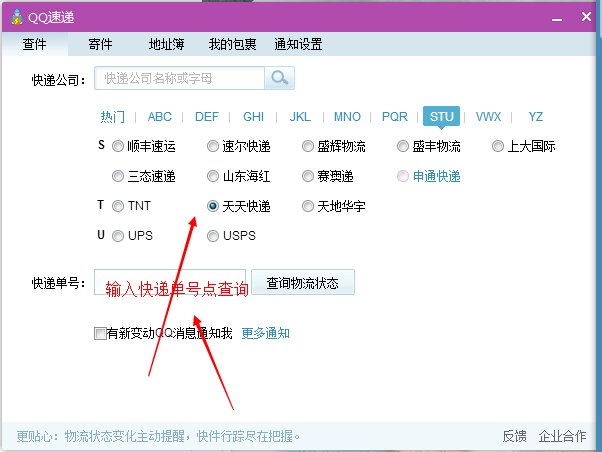Image resolution: width=602 pixels, height=452 pixels.
Task: Choose TNT radio button
Action: (117, 206)
